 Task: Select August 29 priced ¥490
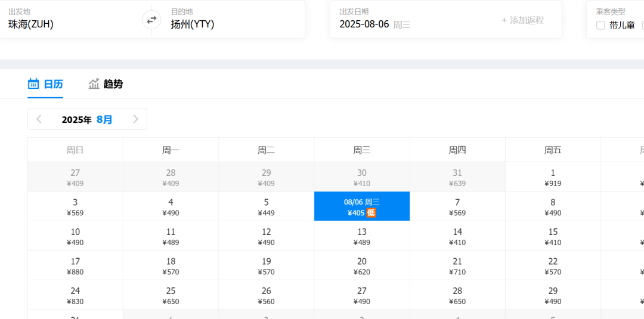[553, 295]
